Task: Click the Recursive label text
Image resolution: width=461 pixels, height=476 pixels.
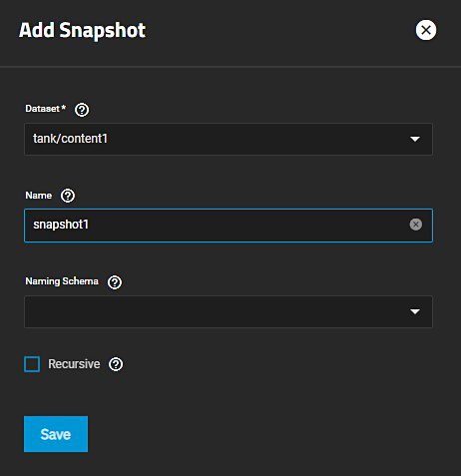Action: pyautogui.click(x=74, y=364)
